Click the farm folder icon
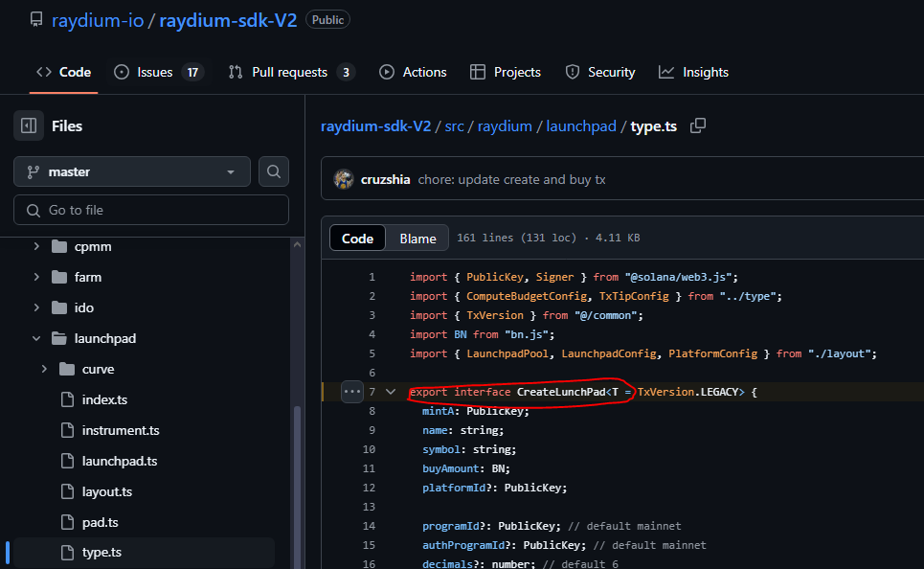 click(59, 277)
